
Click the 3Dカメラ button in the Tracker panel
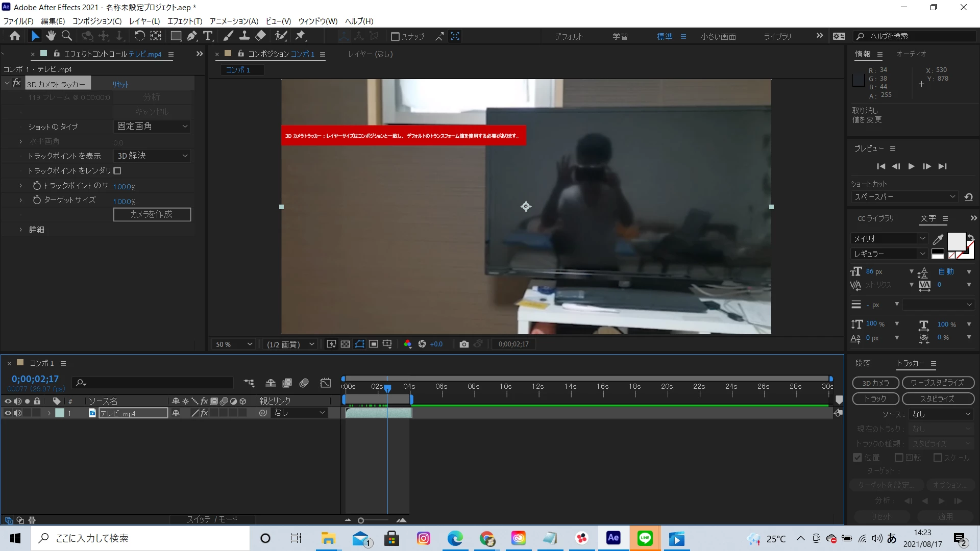(x=875, y=383)
